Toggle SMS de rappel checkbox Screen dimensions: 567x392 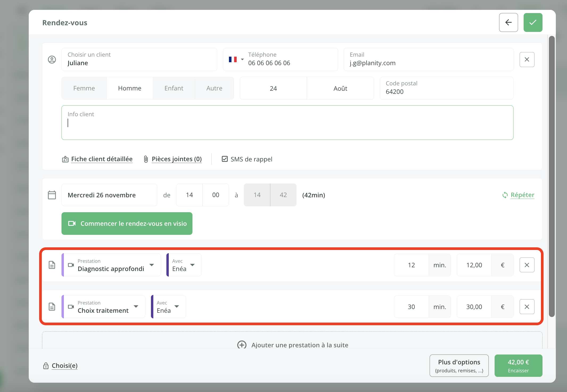pyautogui.click(x=225, y=159)
